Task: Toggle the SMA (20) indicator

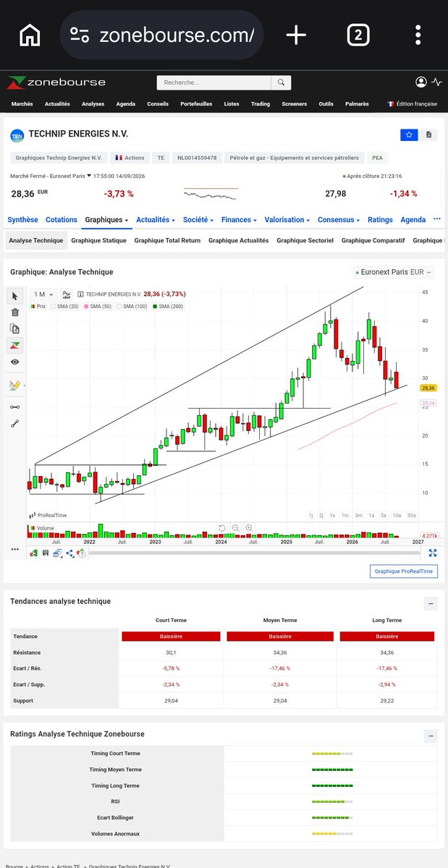Action: pyautogui.click(x=64, y=307)
